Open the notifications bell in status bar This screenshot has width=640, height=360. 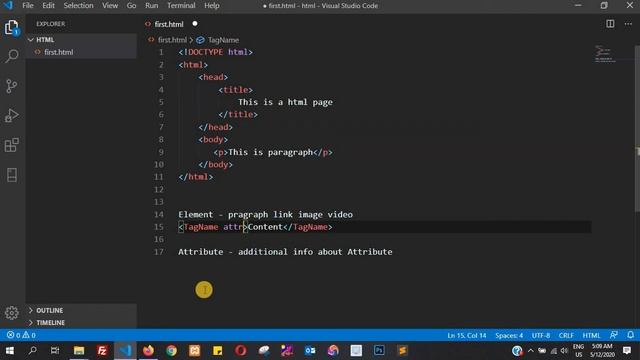coord(631,335)
